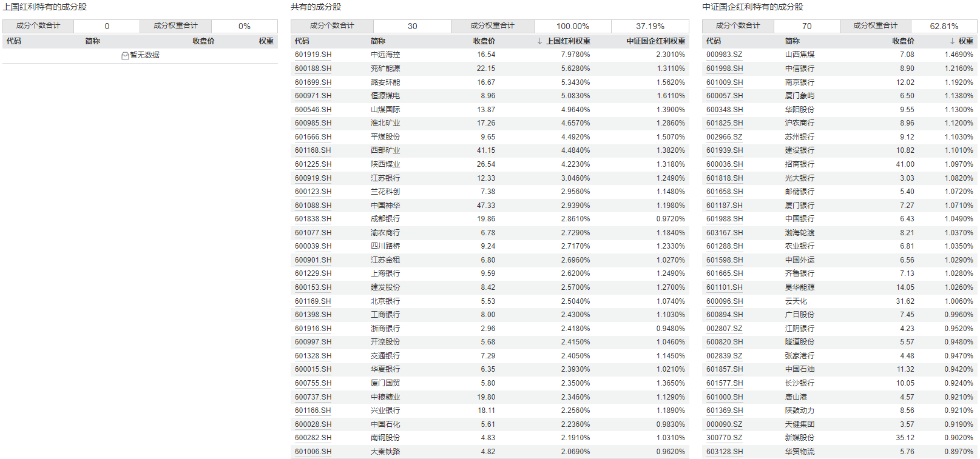Click 权重 header in 上国红利特有 panel
980x459 pixels.
(266, 41)
